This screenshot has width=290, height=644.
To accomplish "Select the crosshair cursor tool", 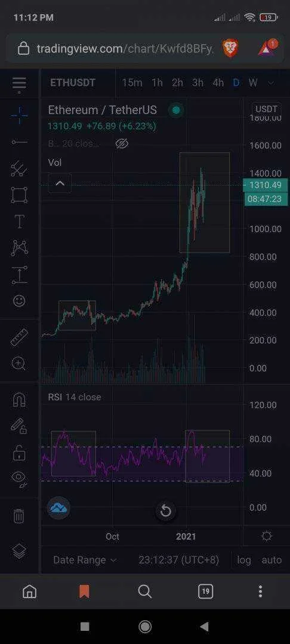I will pos(19,116).
